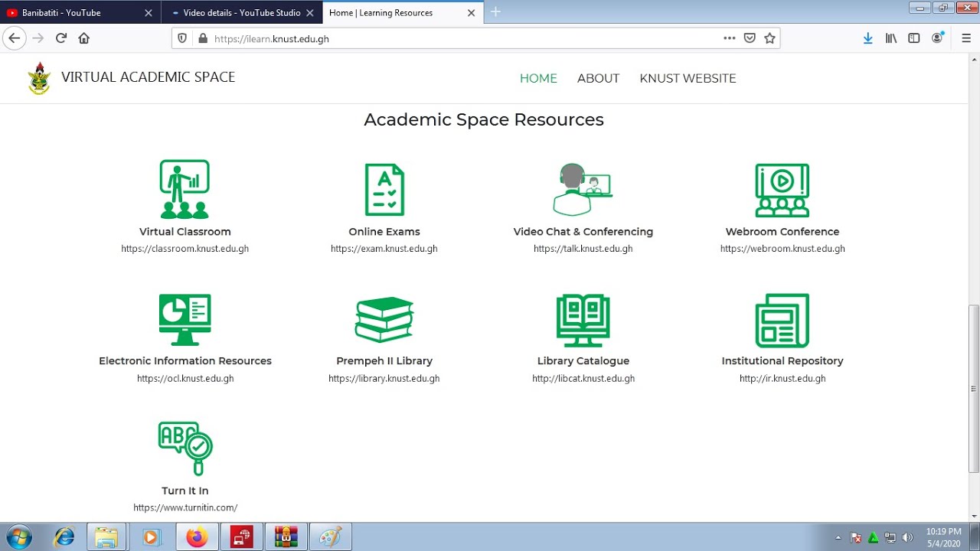Switch to the Banibatiti - YouTube tab
Image resolution: width=980 pixels, height=551 pixels.
[80, 12]
